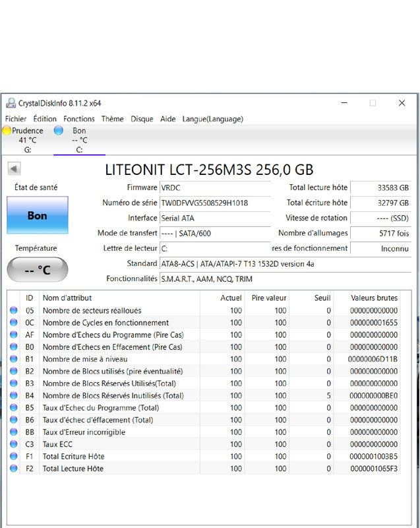The height and width of the screenshot is (528, 420).
Task: Click the -- °C temperature button
Action: (38, 269)
